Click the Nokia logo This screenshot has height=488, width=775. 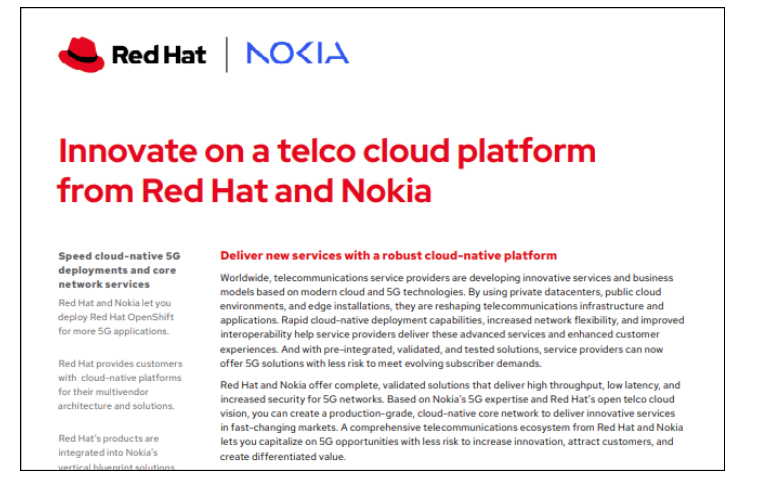click(x=297, y=54)
